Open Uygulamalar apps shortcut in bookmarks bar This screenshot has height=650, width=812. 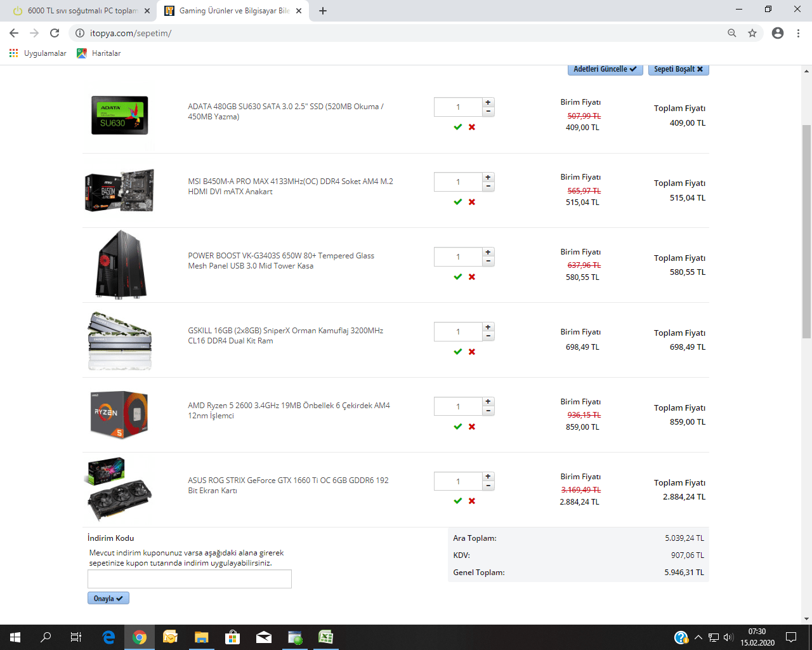coord(38,53)
